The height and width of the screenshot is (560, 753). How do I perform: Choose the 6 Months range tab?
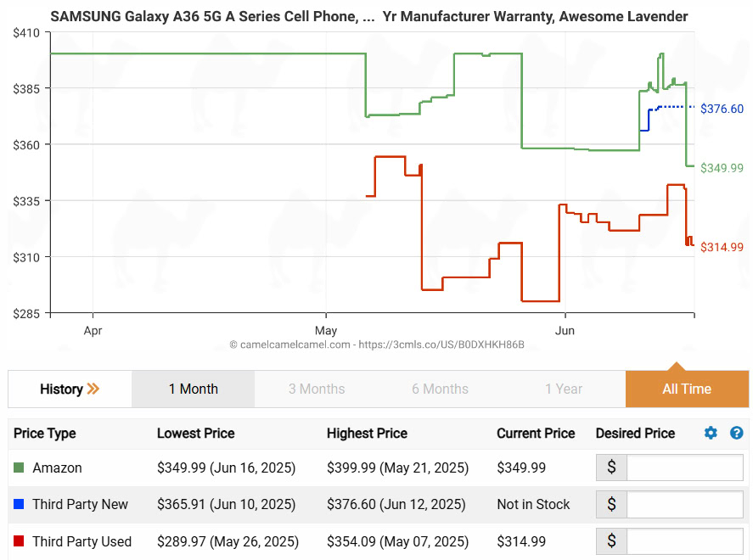coord(440,389)
